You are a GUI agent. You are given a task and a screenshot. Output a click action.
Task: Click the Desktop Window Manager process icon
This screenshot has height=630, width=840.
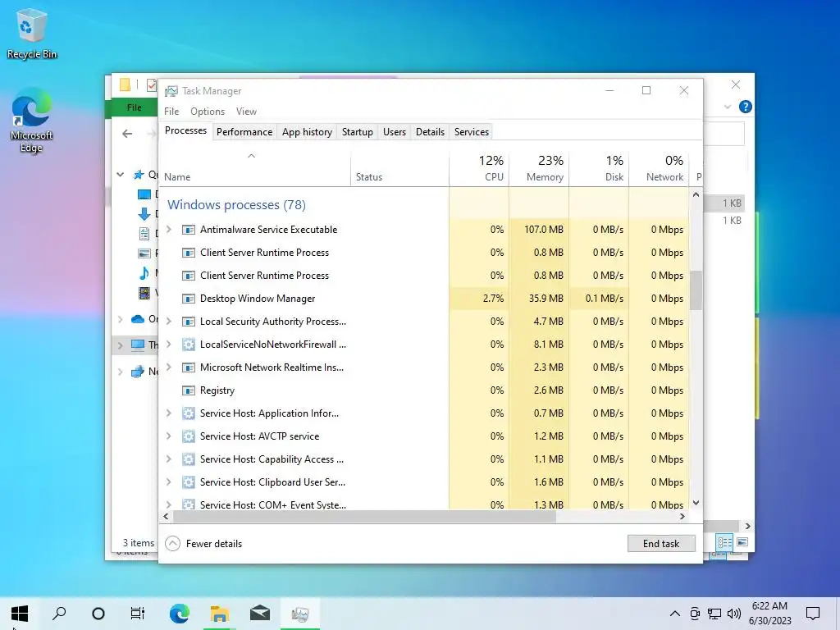tap(188, 299)
